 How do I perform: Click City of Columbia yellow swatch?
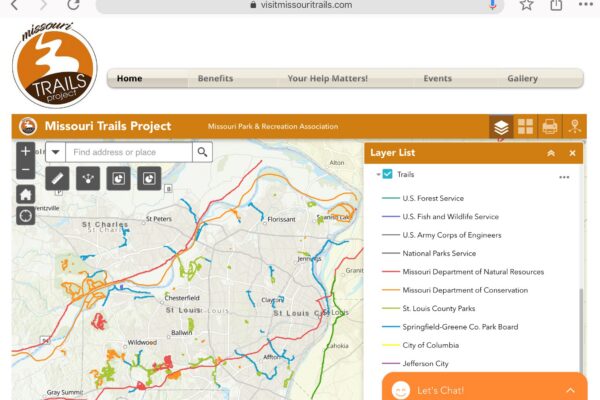click(390, 345)
